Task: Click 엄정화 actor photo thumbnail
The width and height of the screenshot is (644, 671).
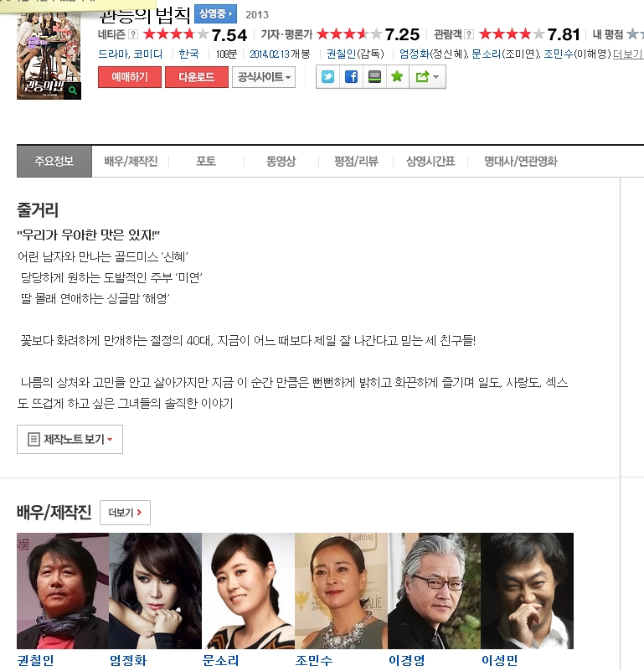Action: 155,591
